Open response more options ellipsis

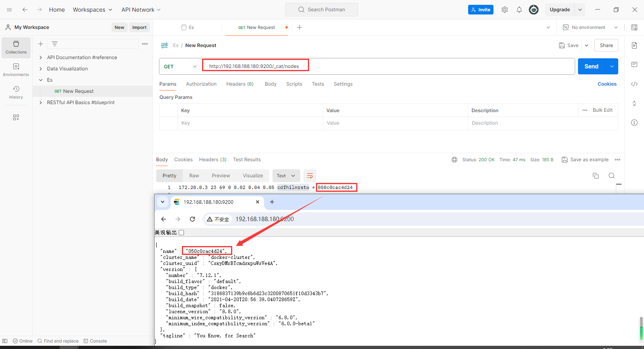(x=617, y=160)
